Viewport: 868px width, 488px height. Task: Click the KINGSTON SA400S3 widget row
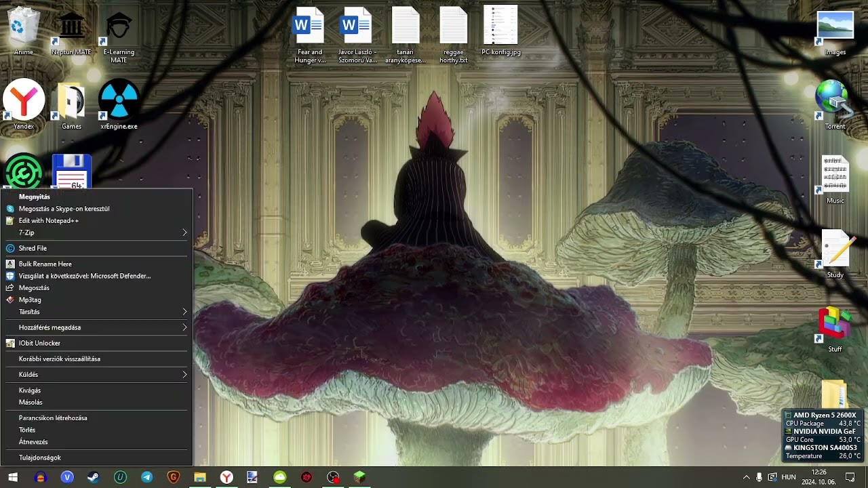tap(823, 447)
